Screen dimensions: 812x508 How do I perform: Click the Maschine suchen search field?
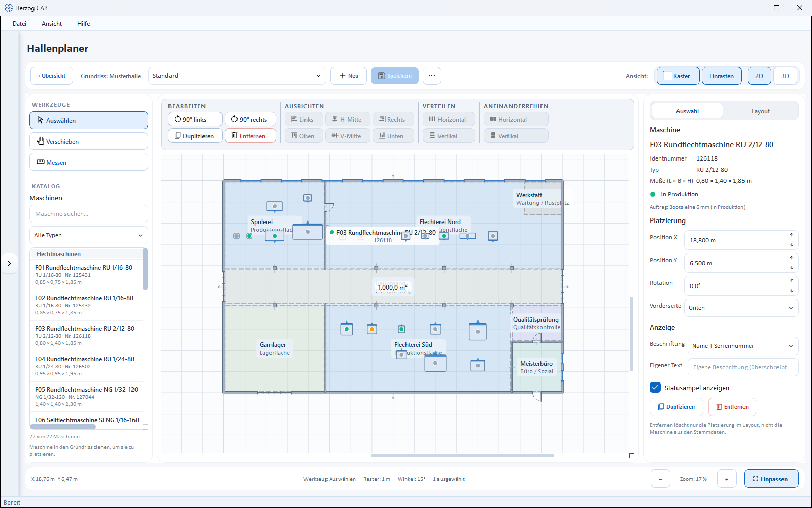(89, 214)
